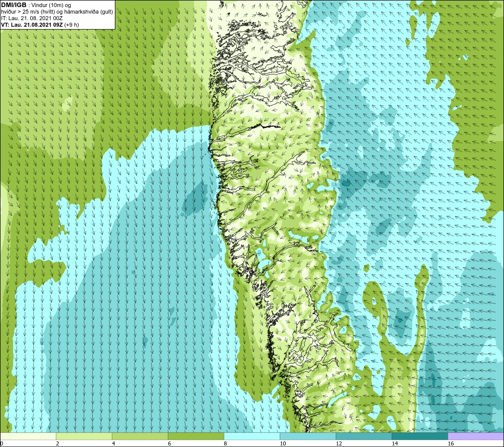Click the legend scale label '14'
The width and height of the screenshot is (504, 447).
pyautogui.click(x=395, y=444)
